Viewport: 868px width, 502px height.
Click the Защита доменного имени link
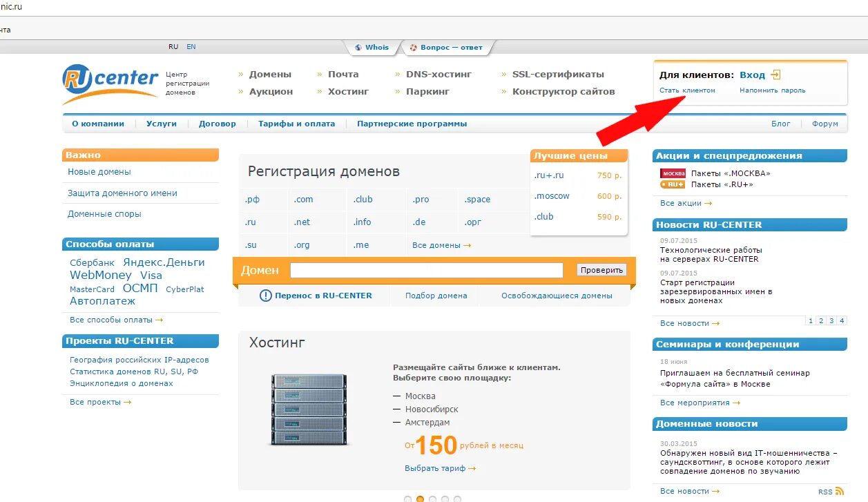pos(122,193)
